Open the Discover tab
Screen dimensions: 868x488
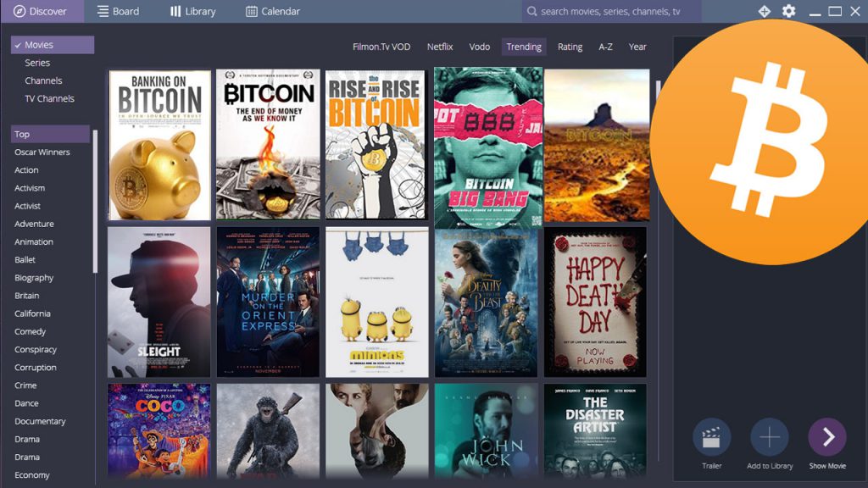pyautogui.click(x=42, y=11)
